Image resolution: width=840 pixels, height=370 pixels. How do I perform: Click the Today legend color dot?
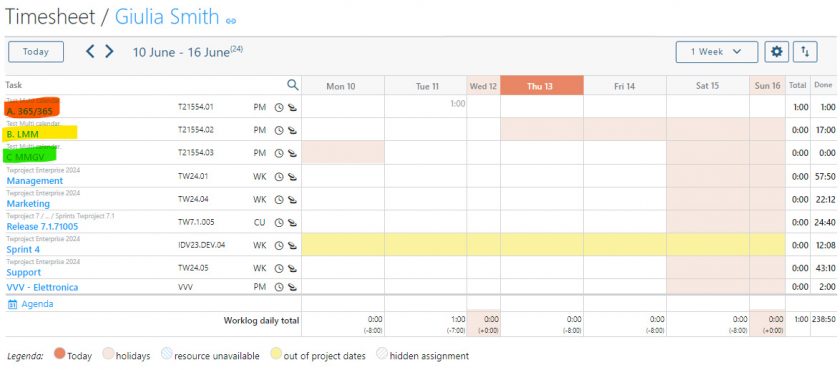coord(59,354)
